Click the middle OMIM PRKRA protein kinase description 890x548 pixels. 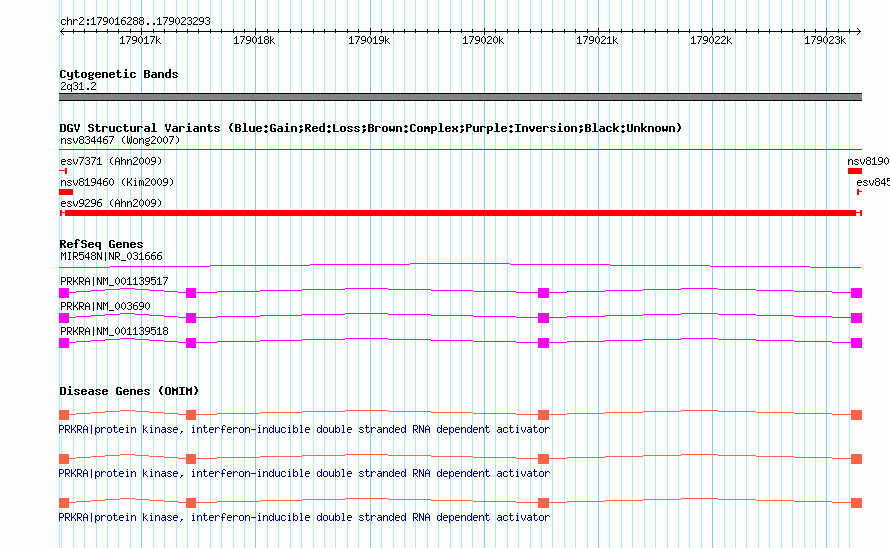[x=304, y=474]
